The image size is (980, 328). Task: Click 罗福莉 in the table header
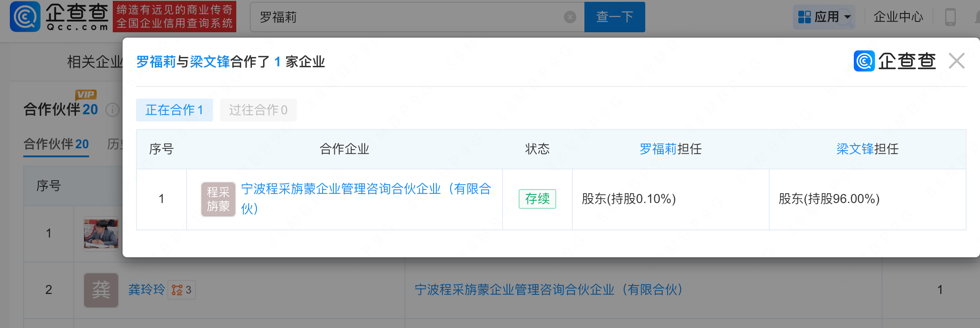coord(657,149)
